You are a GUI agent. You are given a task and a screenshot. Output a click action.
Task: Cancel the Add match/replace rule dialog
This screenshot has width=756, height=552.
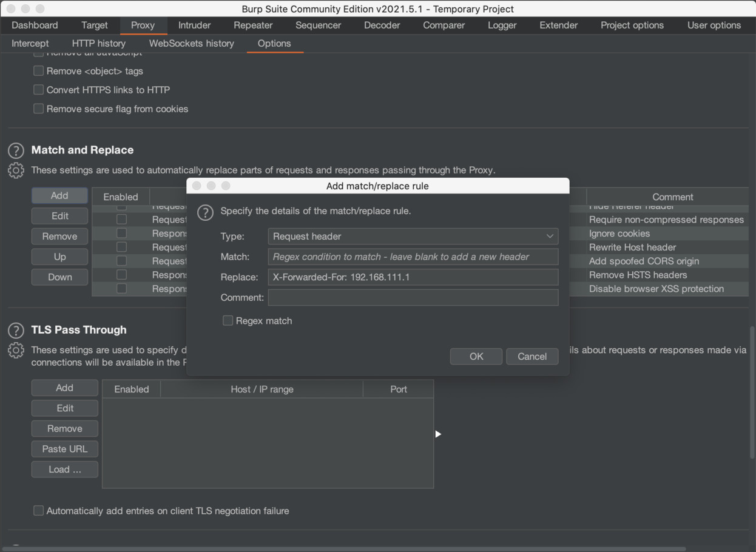(532, 356)
